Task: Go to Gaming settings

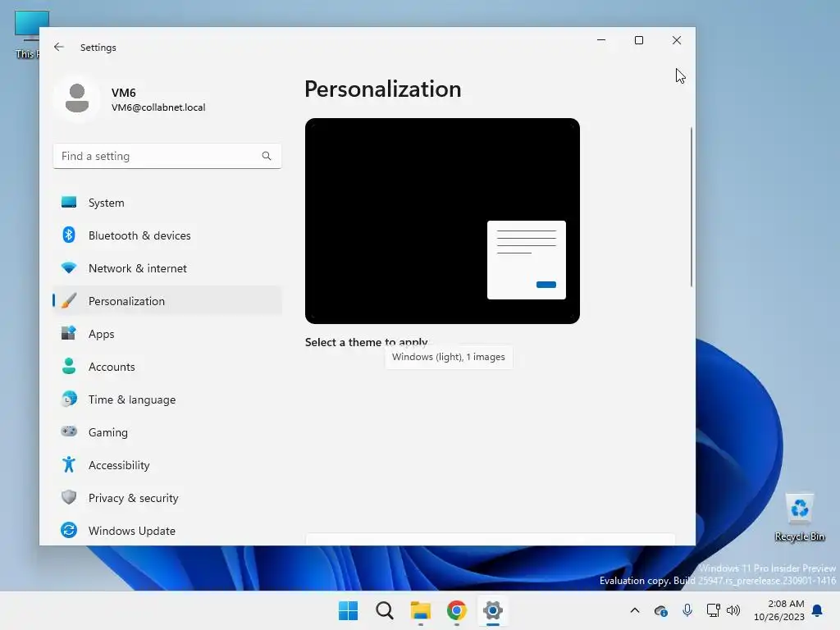Action: (x=167, y=431)
